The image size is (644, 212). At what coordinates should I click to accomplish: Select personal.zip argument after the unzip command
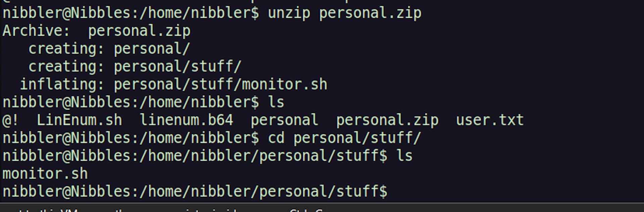pos(370,13)
